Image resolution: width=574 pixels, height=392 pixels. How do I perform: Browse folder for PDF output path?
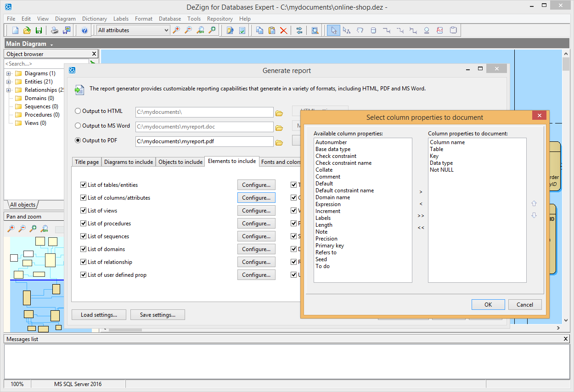[x=279, y=142]
